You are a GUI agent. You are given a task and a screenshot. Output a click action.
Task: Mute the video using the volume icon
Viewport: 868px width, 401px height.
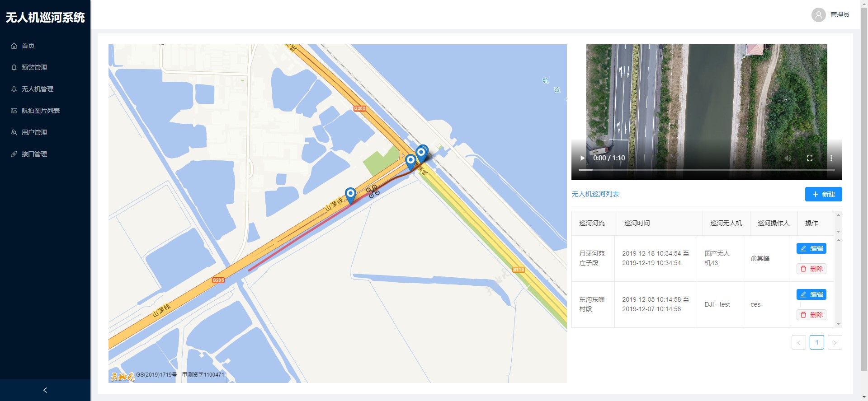coord(788,158)
